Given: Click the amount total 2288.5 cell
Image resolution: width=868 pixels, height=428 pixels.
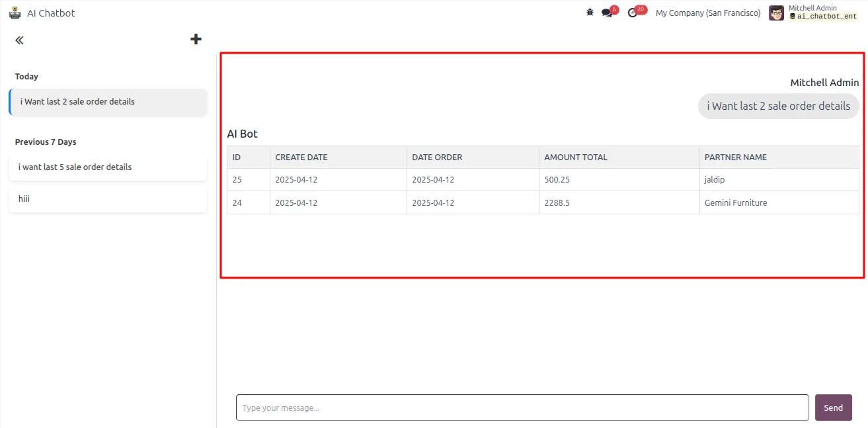Looking at the screenshot, I should (619, 203).
